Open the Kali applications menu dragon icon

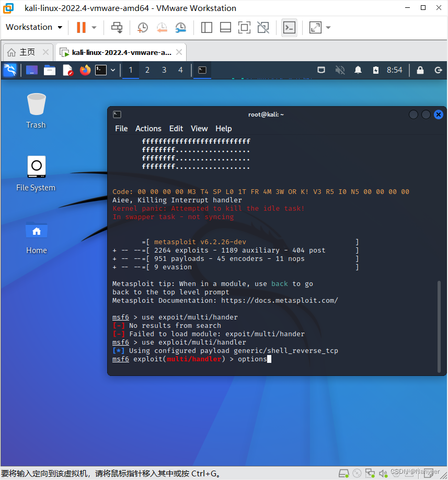click(10, 70)
